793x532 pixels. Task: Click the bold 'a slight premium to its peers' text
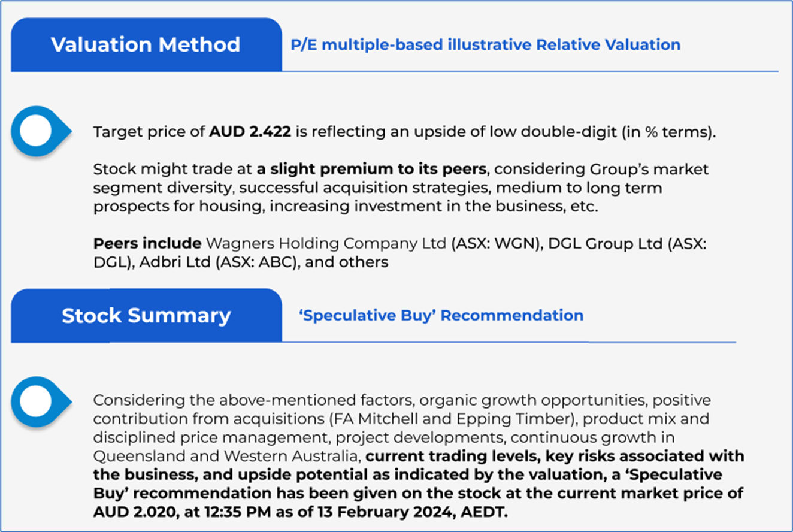coord(371,169)
